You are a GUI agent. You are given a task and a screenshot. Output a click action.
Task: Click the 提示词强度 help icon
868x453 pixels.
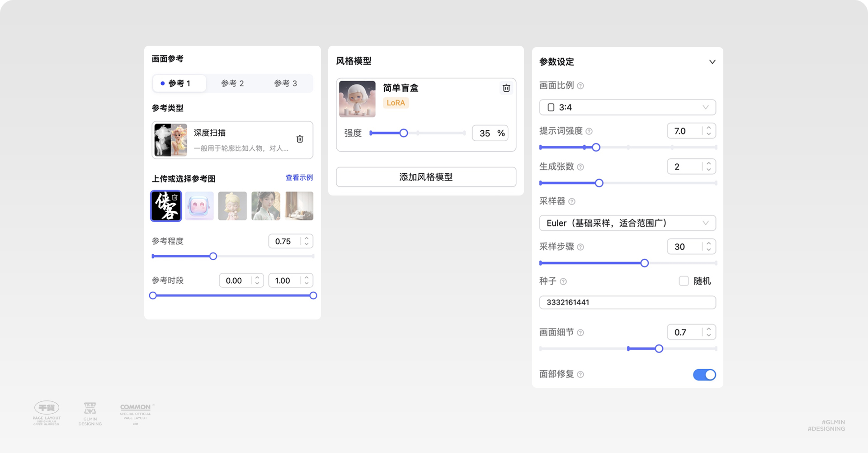click(x=589, y=131)
